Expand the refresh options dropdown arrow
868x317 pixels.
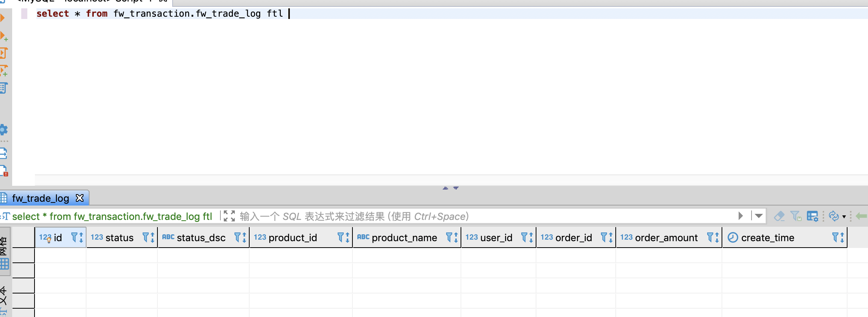point(844,217)
